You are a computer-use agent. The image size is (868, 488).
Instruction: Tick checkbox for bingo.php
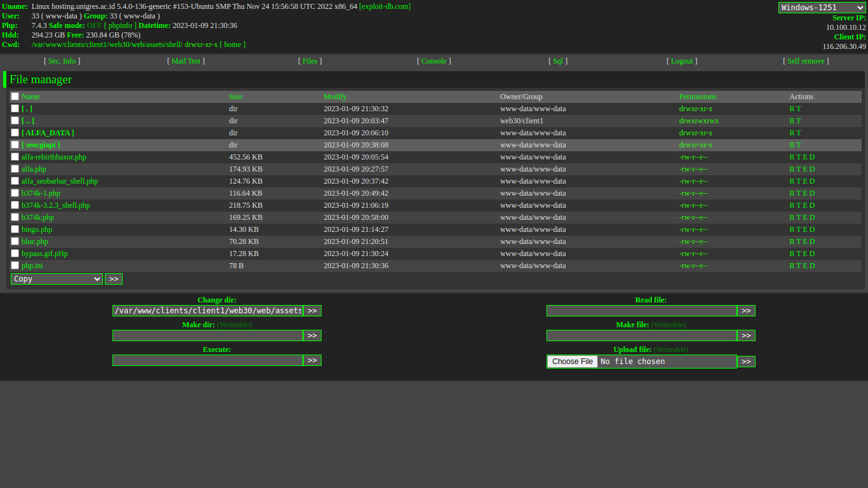(15, 229)
